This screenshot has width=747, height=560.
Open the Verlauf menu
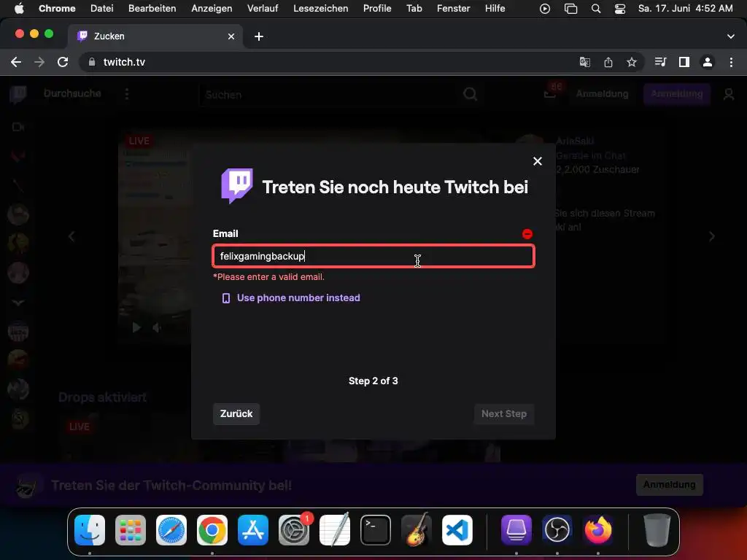coord(263,8)
